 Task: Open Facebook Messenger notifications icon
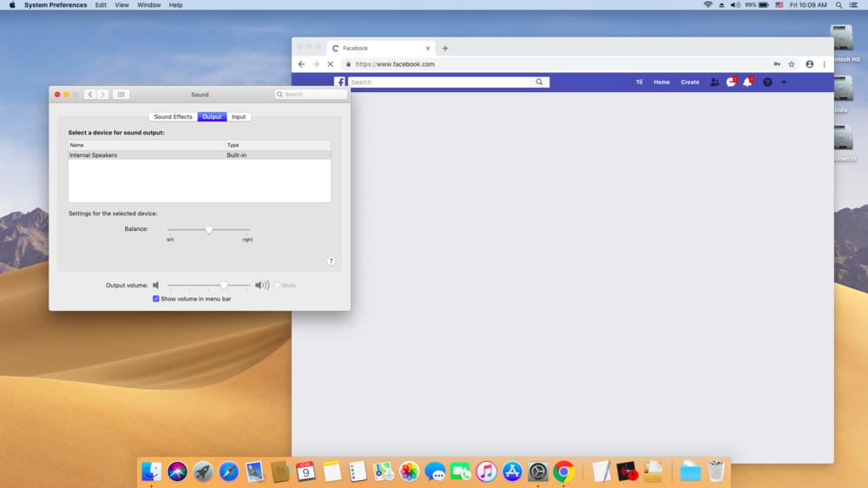click(730, 82)
